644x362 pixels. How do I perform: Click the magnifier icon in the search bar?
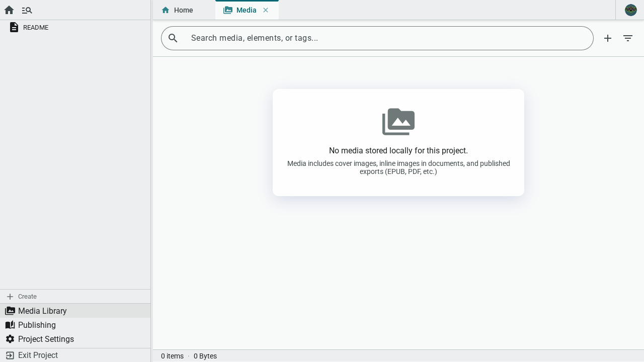173,38
